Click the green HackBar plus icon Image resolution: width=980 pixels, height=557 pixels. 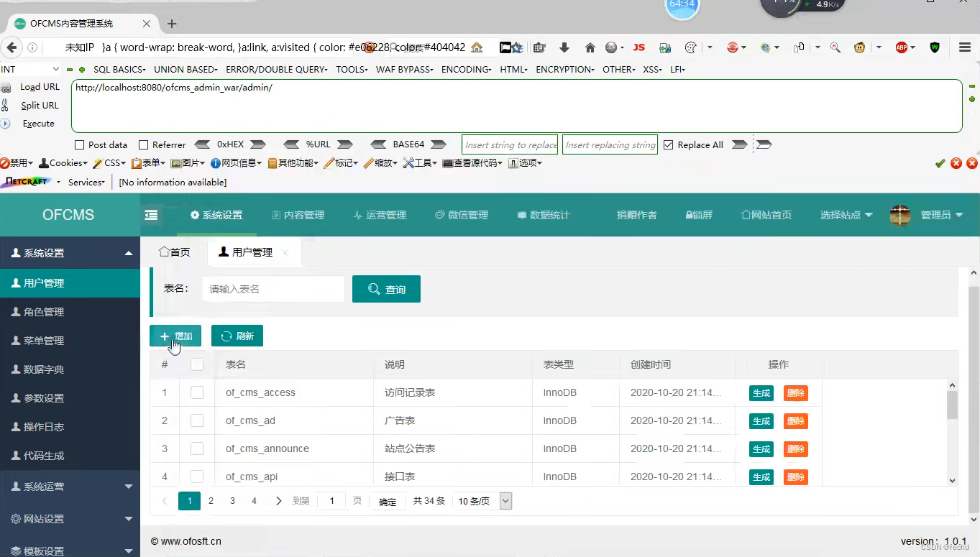point(82,70)
